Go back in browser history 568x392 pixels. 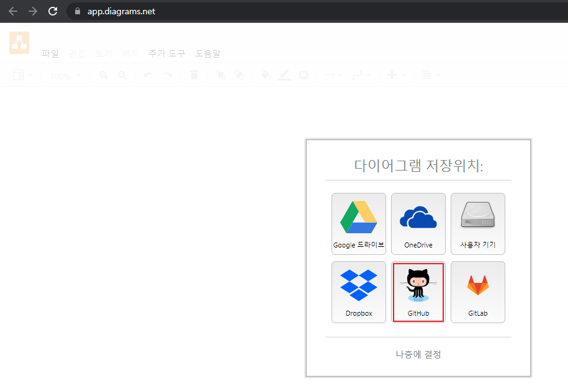click(x=13, y=11)
